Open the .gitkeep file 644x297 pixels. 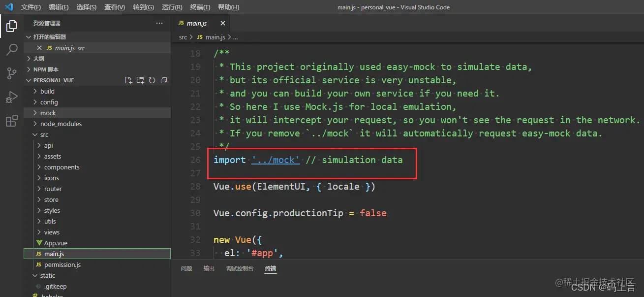[x=97, y=286]
